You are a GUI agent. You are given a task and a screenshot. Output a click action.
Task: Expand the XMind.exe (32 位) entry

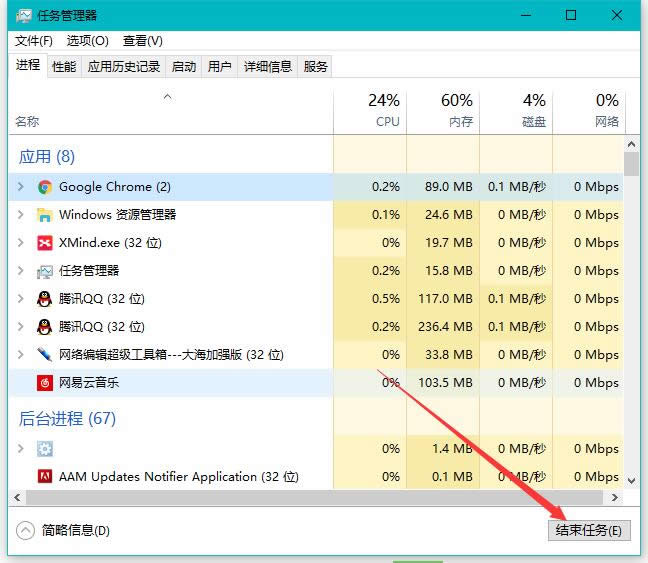[20, 243]
